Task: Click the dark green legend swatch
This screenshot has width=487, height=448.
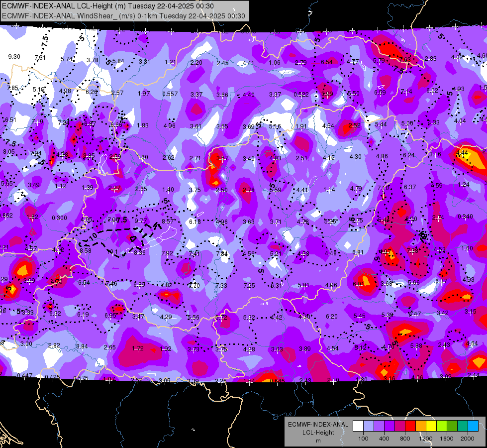Action: [x=452, y=426]
